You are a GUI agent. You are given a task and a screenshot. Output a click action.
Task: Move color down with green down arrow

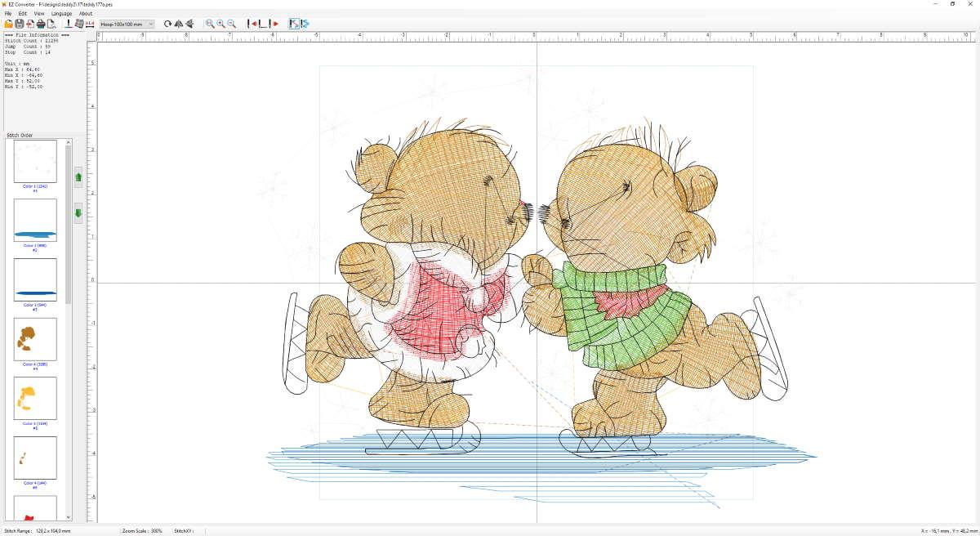tap(78, 213)
